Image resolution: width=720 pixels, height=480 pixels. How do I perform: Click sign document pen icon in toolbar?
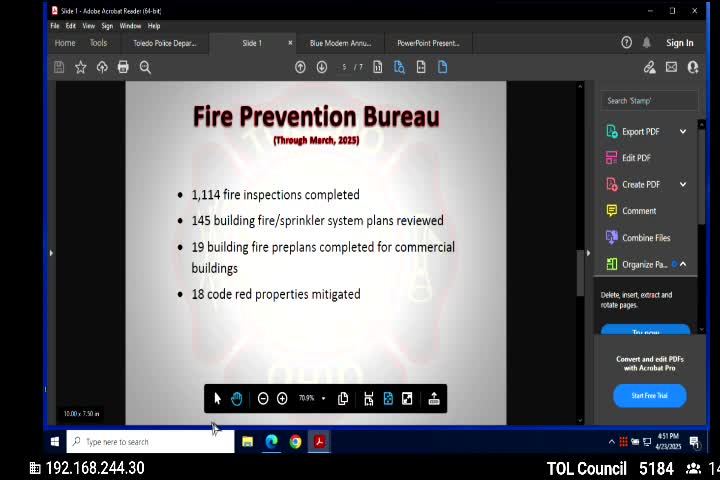point(649,67)
